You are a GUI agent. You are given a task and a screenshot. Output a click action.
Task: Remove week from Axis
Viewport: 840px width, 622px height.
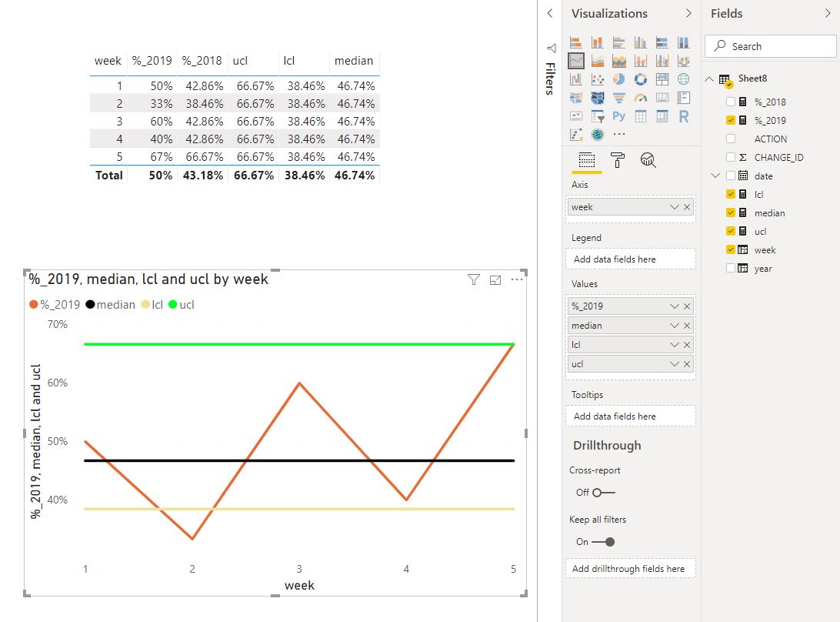coord(687,207)
